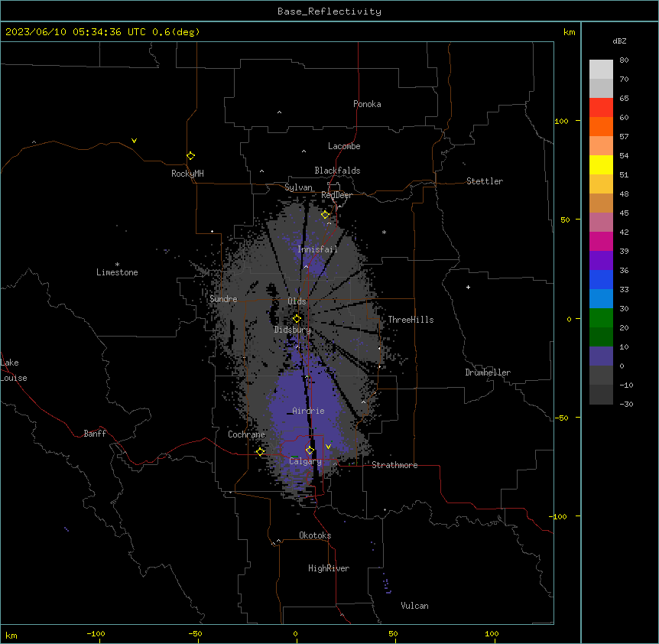Click the Vulcan label
Image resolution: width=659 pixels, height=644 pixels.
[x=415, y=606]
